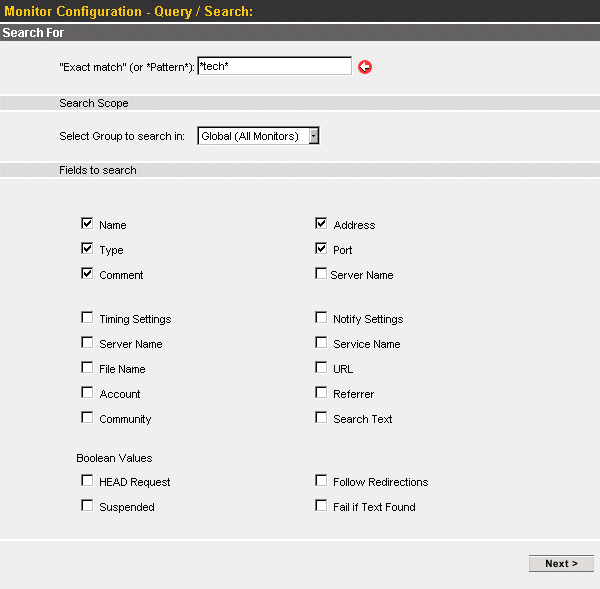Uncheck the Address field checkbox
The height and width of the screenshot is (589, 600).
321,223
